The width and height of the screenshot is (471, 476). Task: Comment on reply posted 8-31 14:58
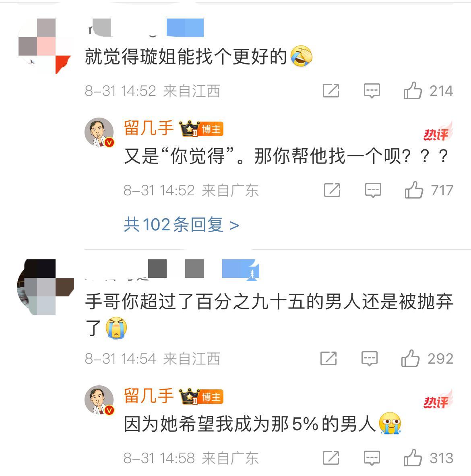pyautogui.click(x=372, y=458)
